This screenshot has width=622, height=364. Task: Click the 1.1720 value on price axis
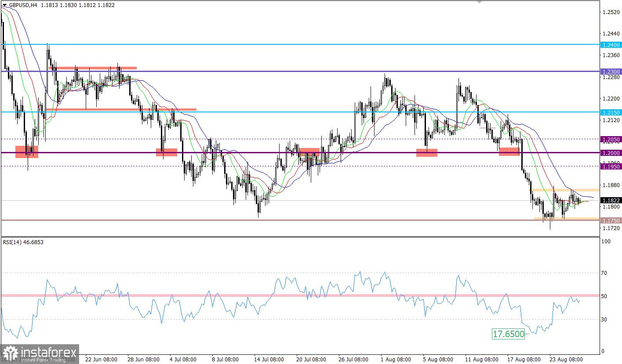tap(611, 228)
